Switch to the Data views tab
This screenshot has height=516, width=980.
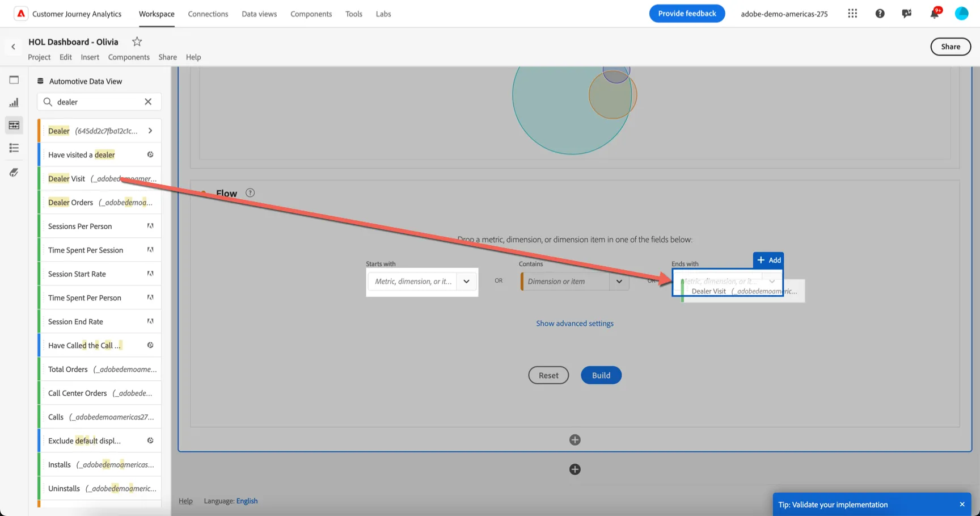[x=259, y=14]
